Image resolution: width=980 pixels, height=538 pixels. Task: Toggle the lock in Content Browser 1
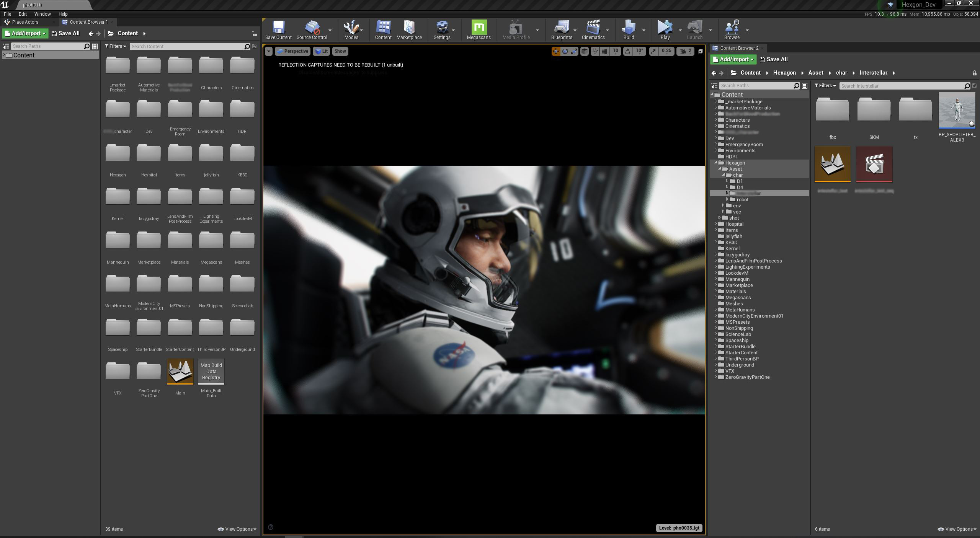(254, 34)
